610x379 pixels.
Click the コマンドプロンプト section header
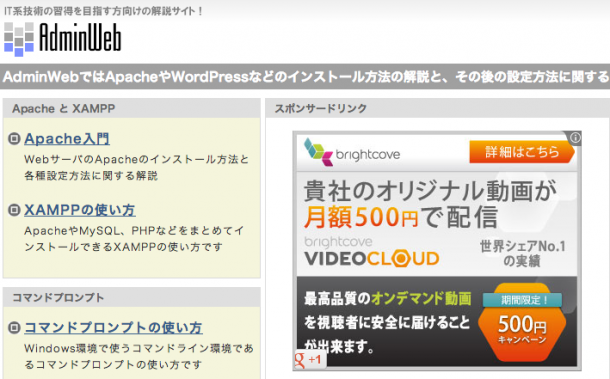point(131,297)
